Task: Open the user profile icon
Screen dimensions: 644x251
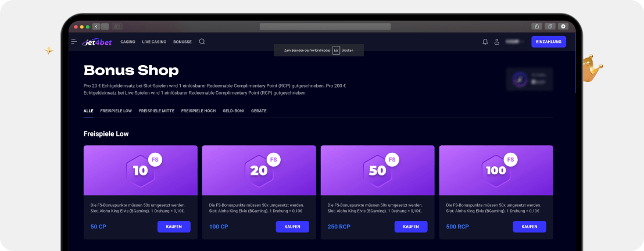Action: pyautogui.click(x=497, y=42)
